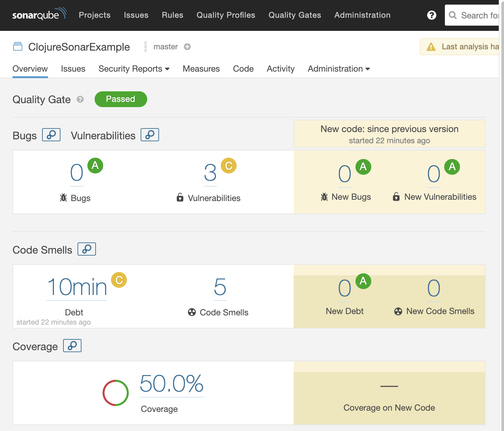The width and height of the screenshot is (504, 431).
Task: Open Projects in the top navigation
Action: coord(95,15)
